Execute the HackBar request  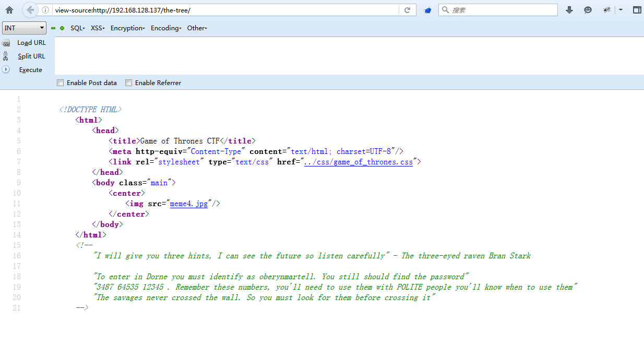31,70
